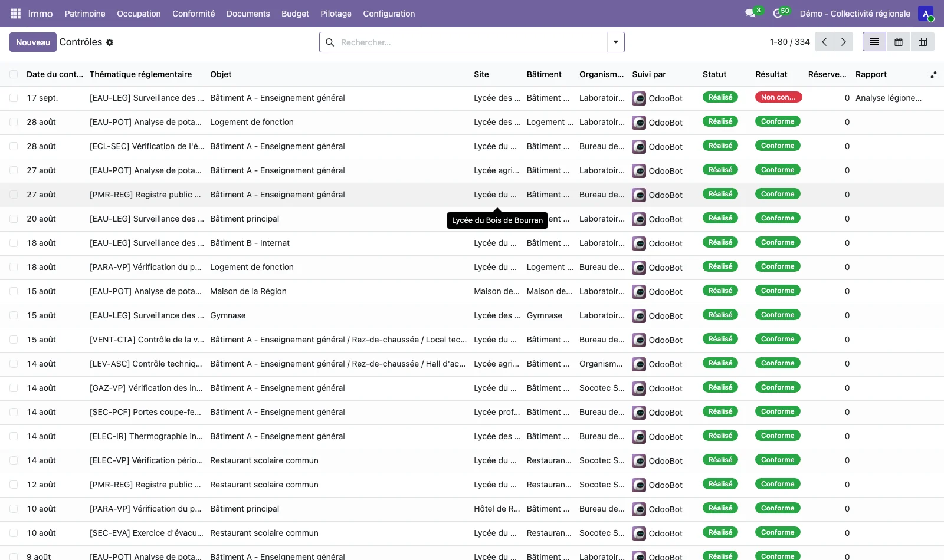Open the Analyse légione... rapport cell

click(x=889, y=98)
